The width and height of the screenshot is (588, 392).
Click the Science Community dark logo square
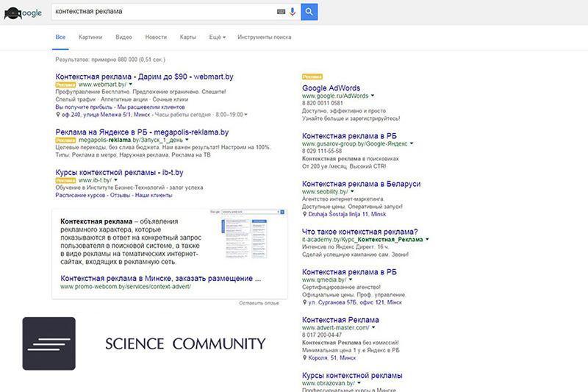tap(49, 343)
